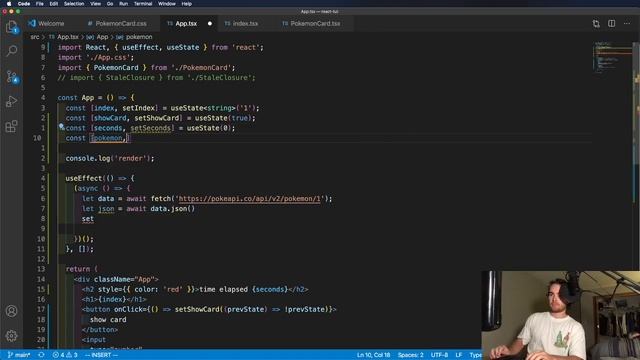
Task: Click the commented StaleClosure import line
Action: pos(156,78)
